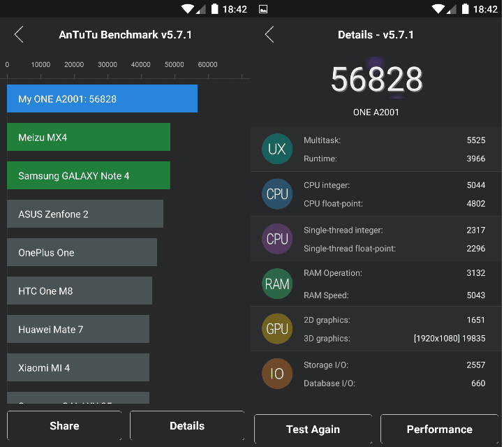Go back from Details screen
The width and height of the screenshot is (504, 447).
point(269,34)
